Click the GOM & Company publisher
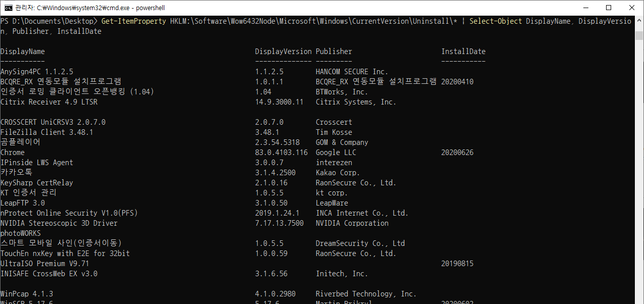 pyautogui.click(x=342, y=142)
